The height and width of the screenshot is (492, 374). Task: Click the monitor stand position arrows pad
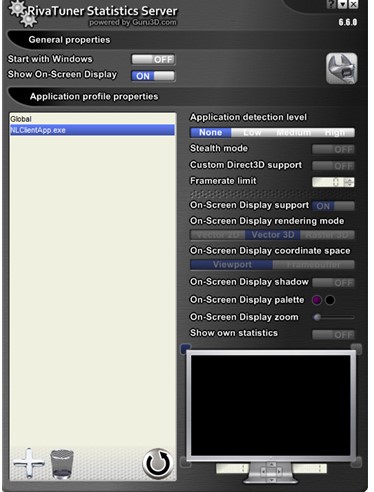pyautogui.click(x=272, y=472)
